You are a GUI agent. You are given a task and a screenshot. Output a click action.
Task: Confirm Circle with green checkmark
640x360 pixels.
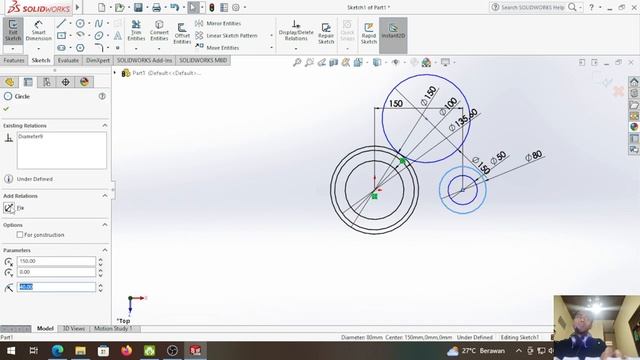pos(6,109)
